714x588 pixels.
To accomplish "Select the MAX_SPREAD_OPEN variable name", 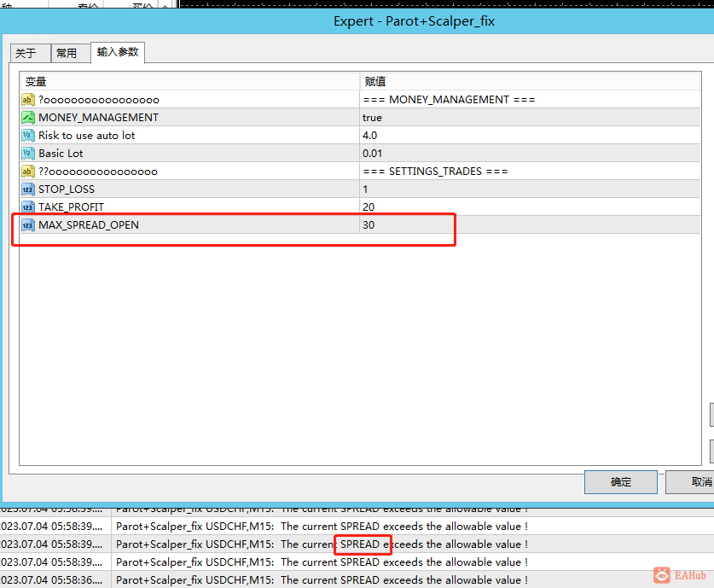I will [89, 225].
